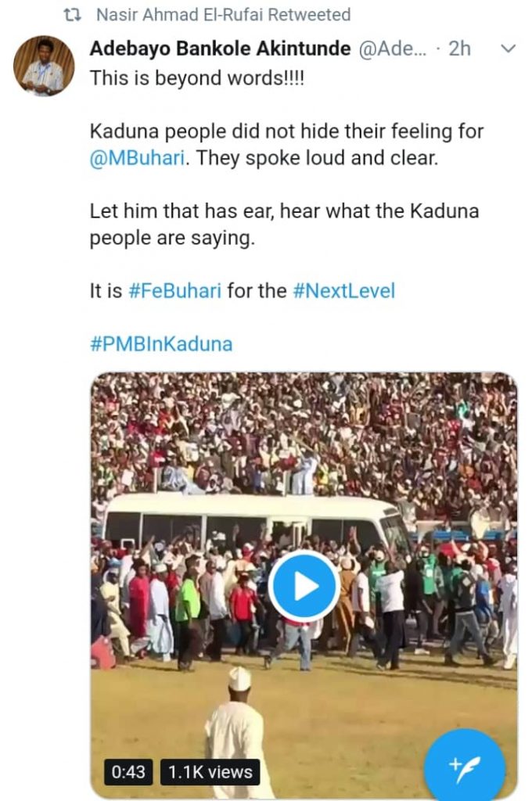Open the #NextLevel hashtag
Image resolution: width=532 pixels, height=801 pixels.
point(343,292)
